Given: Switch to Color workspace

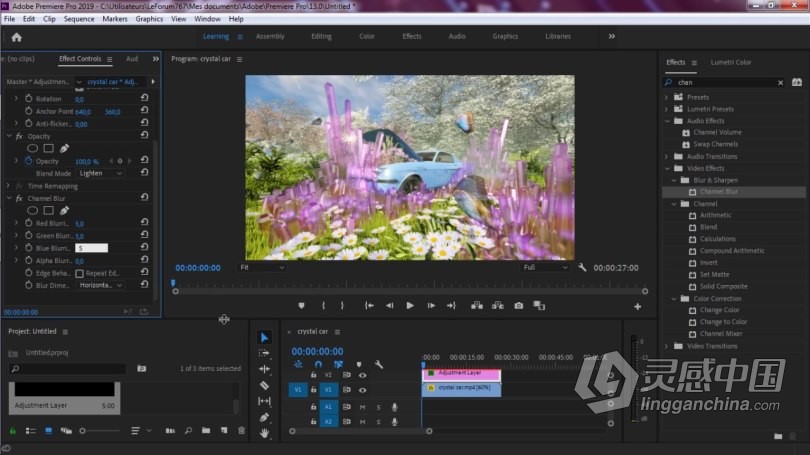Looking at the screenshot, I should click(367, 36).
